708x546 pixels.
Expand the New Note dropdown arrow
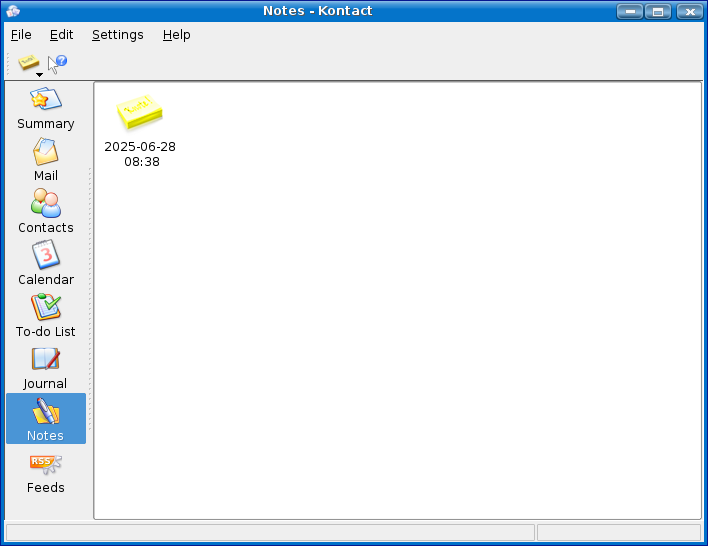(39, 74)
